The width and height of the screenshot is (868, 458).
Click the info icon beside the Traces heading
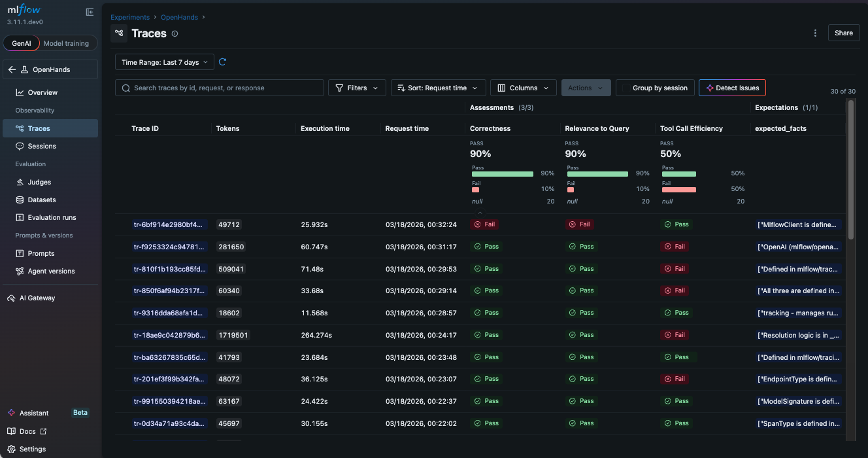pyautogui.click(x=174, y=33)
